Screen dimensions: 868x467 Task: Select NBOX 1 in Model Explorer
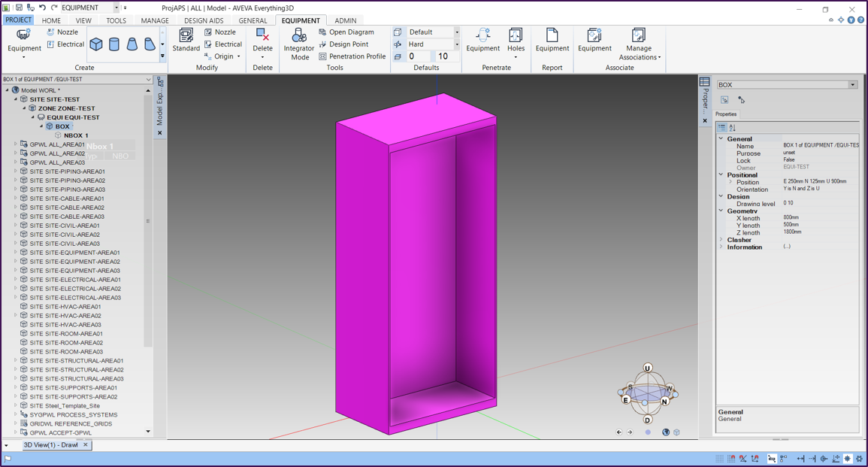point(76,135)
